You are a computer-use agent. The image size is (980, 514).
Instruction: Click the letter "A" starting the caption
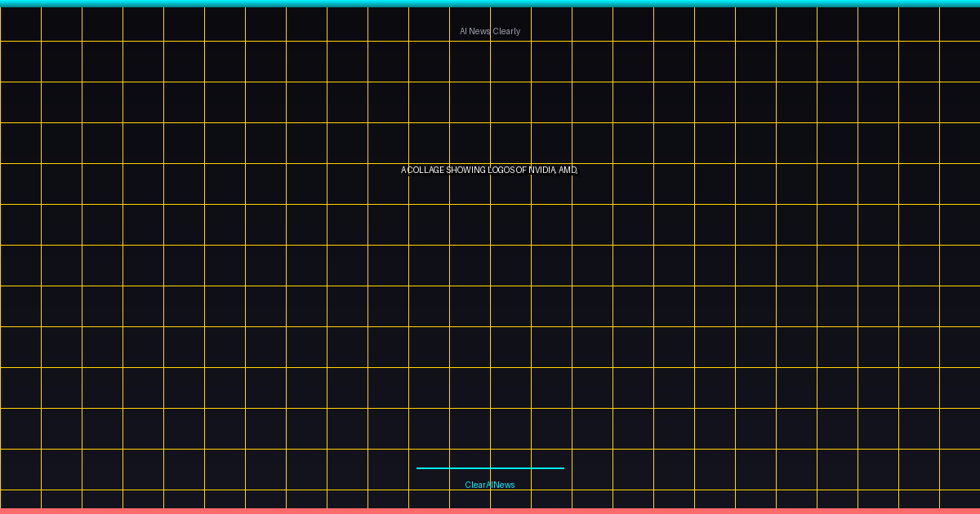(x=403, y=170)
